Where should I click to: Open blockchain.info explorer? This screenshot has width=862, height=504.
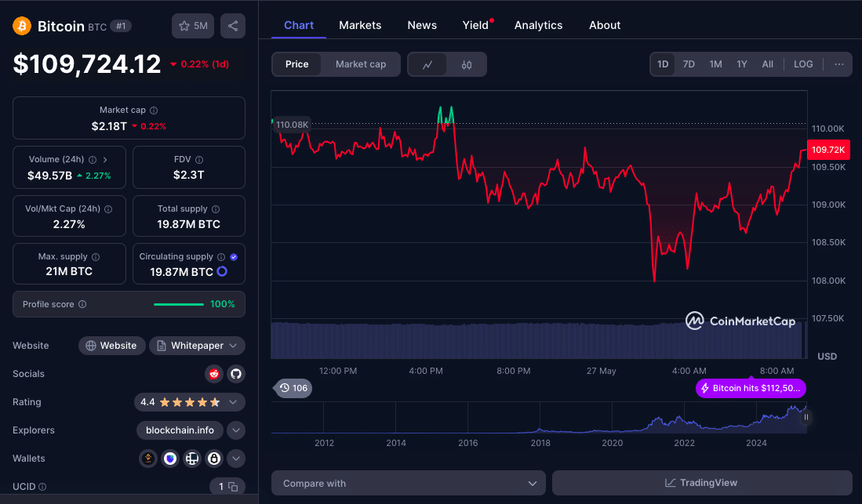pos(180,430)
